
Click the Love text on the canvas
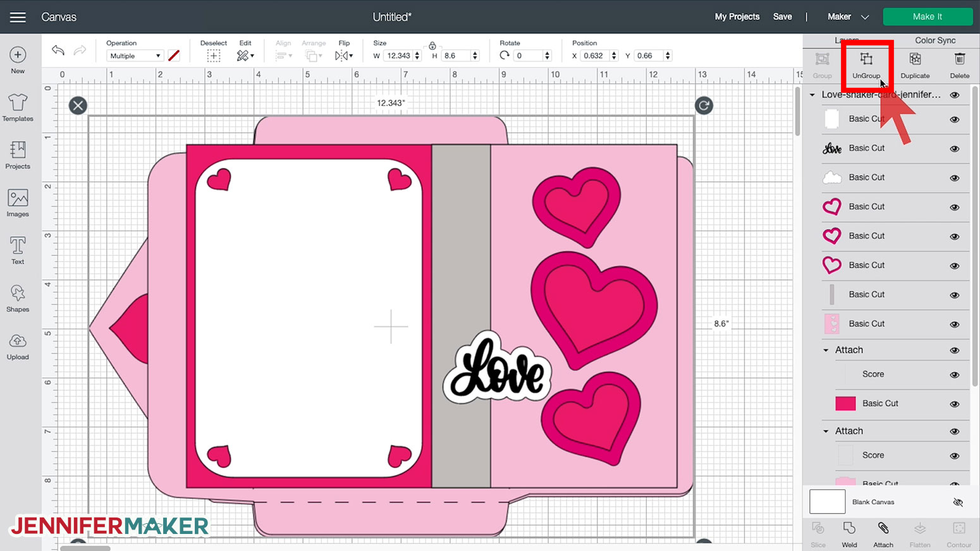[x=497, y=368]
